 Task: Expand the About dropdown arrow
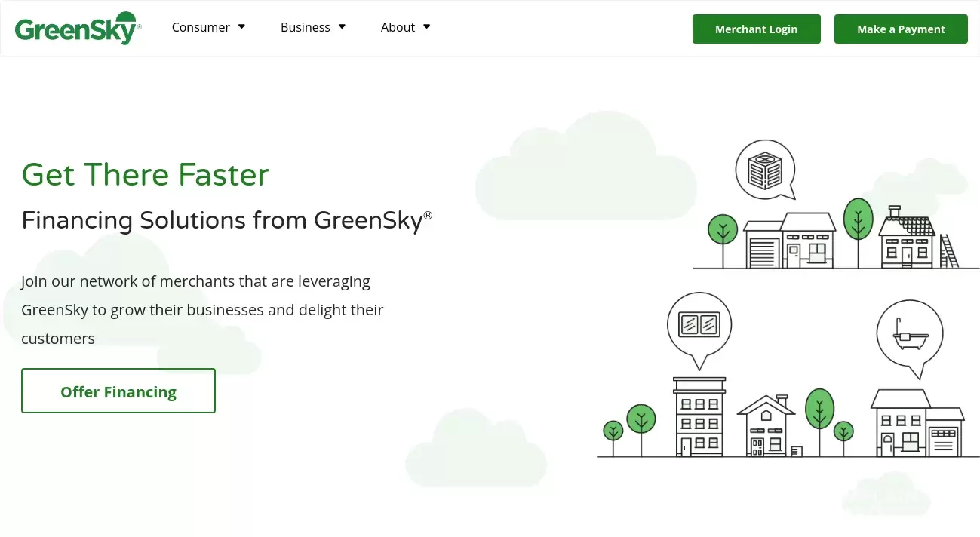[426, 27]
